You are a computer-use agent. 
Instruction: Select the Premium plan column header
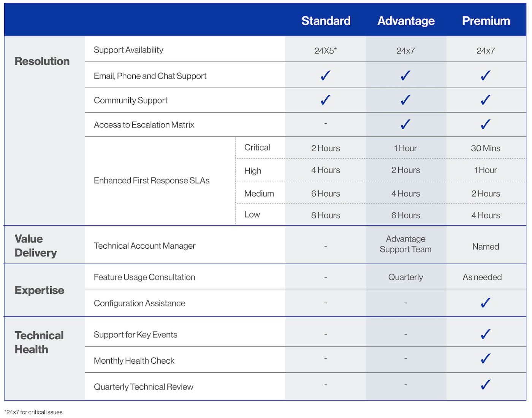click(x=486, y=21)
